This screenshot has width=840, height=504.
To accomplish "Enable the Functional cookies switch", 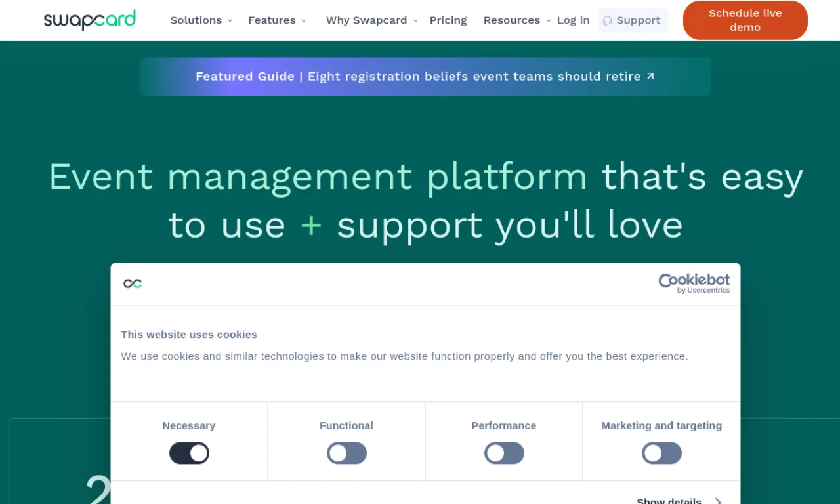I will [x=346, y=453].
